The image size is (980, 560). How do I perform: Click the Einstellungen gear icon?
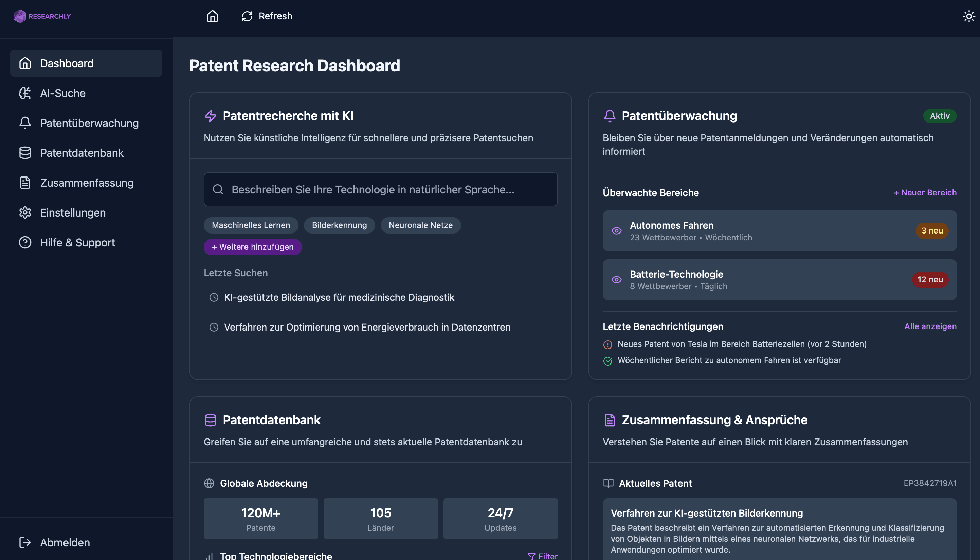pos(25,212)
